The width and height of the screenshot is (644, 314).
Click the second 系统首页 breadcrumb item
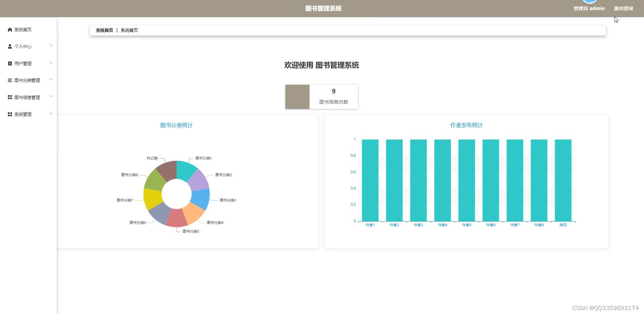point(129,30)
